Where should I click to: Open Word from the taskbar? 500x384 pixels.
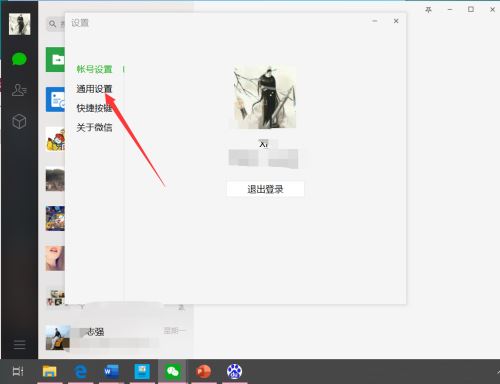111,371
